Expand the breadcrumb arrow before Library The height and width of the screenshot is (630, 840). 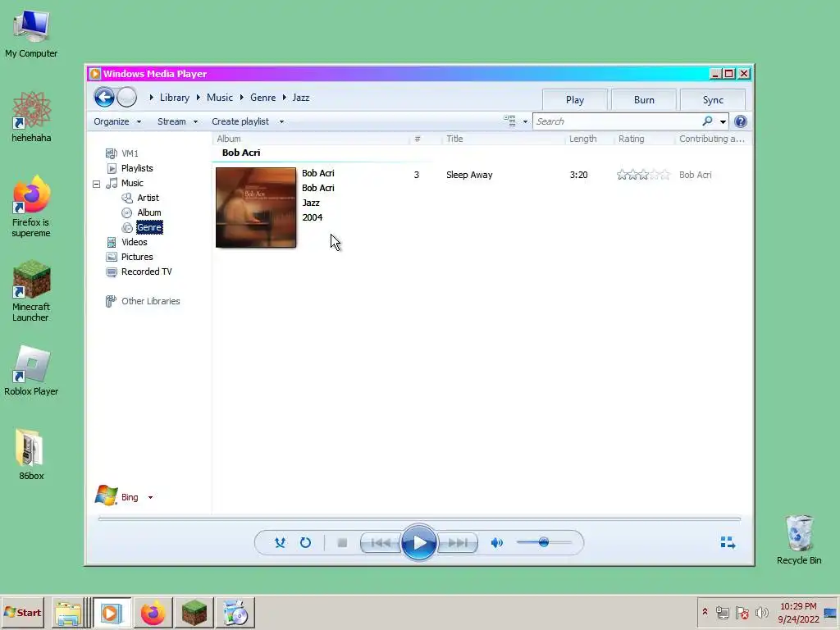click(152, 98)
